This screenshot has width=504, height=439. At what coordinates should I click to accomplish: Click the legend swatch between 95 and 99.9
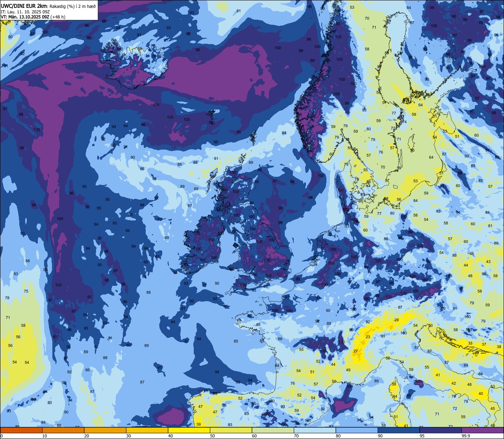coord(441,430)
